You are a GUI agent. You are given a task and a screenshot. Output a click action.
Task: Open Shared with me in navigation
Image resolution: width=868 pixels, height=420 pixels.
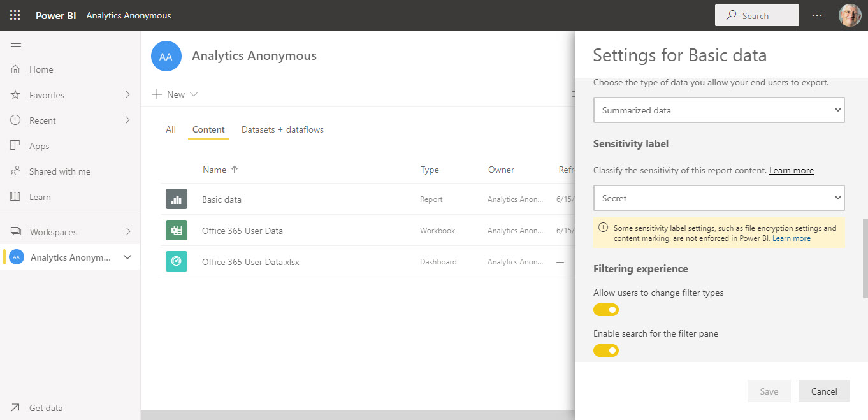point(60,171)
